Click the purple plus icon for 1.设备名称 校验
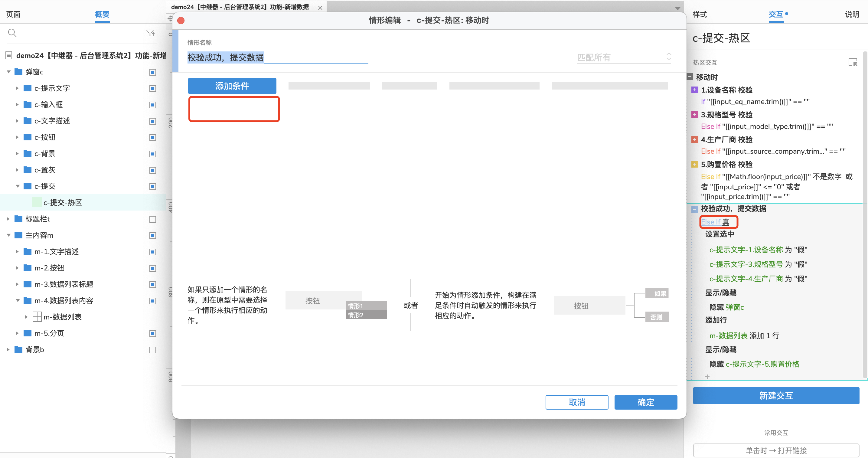This screenshot has width=868, height=458. (x=694, y=90)
